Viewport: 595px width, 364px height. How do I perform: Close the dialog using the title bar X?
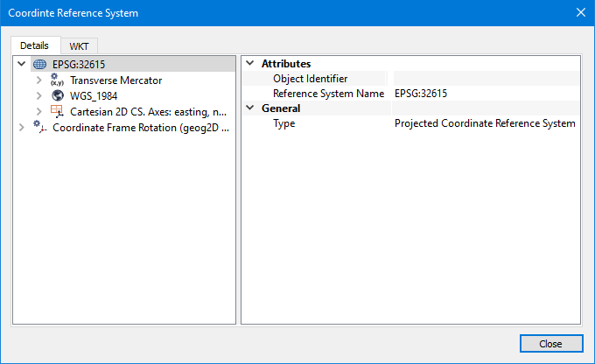click(x=580, y=13)
